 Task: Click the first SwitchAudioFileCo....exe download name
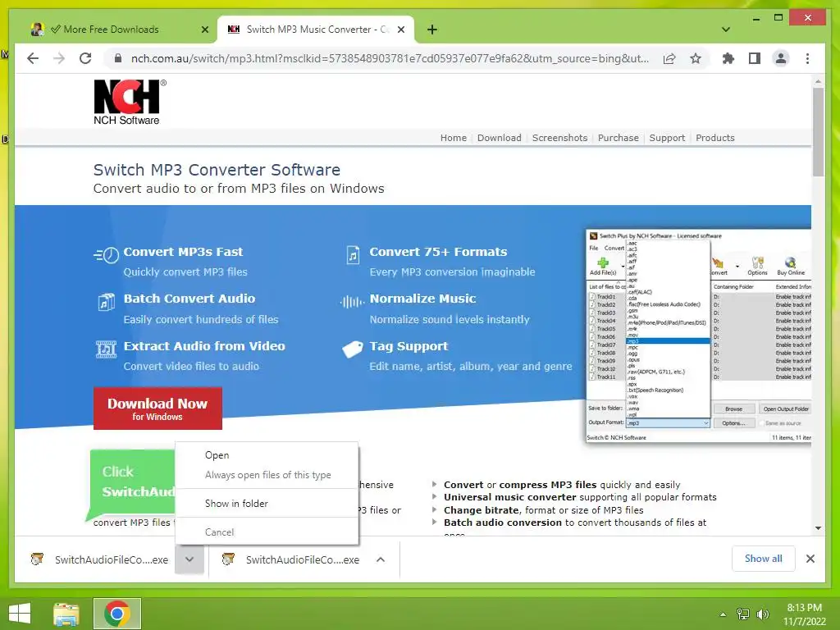click(x=112, y=559)
